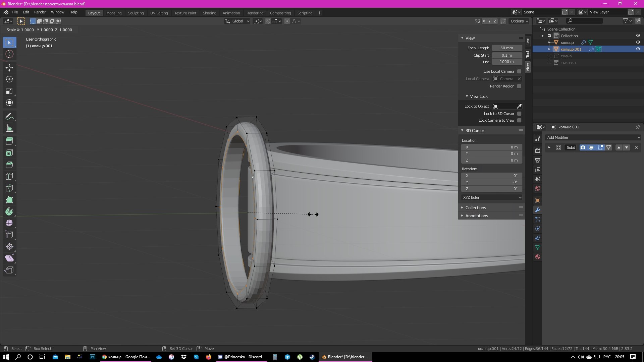Pick object with Lock to Object eyedropper
This screenshot has height=362, width=644.
519,106
